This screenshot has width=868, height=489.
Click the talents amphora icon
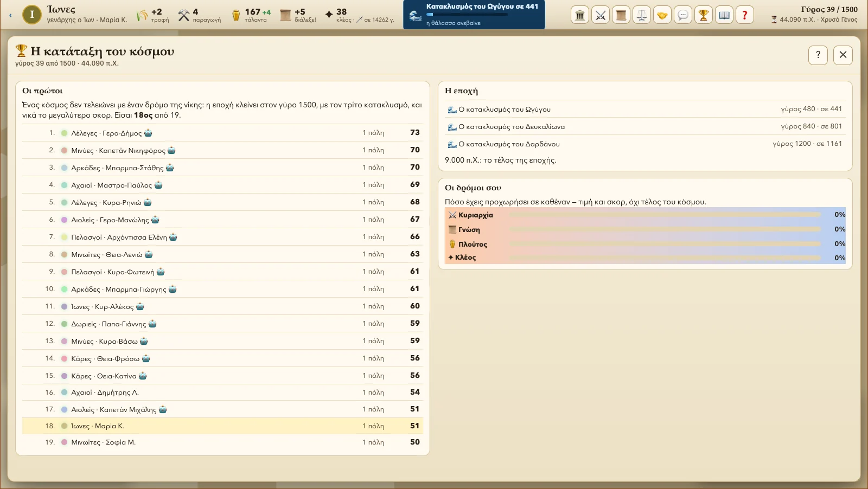(236, 15)
